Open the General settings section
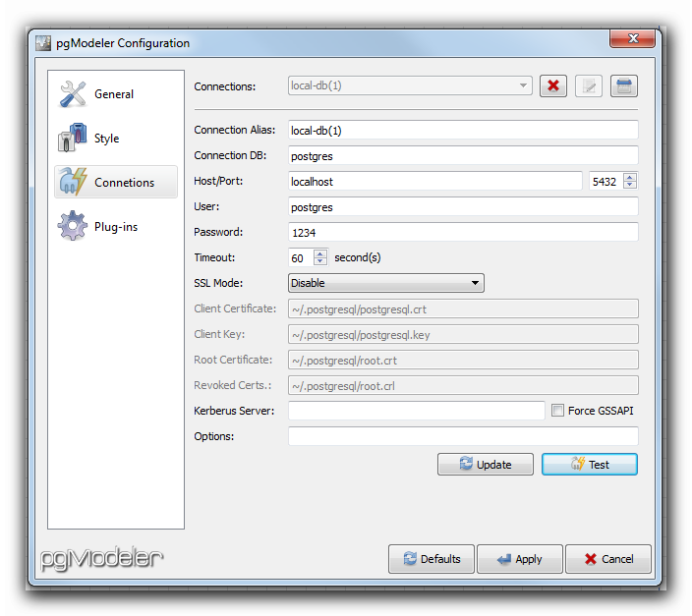This screenshot has width=692, height=616. [116, 94]
